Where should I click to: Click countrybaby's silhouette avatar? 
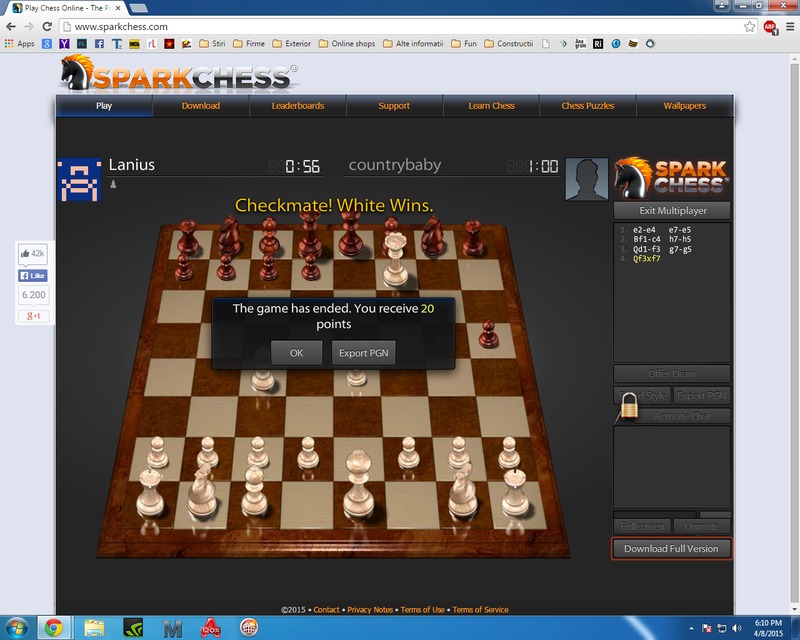pos(587,179)
